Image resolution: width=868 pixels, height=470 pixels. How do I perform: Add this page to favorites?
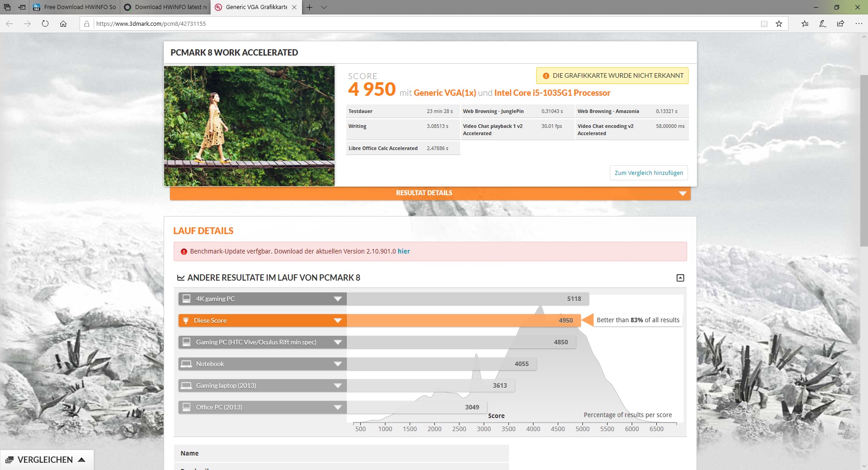click(x=779, y=24)
